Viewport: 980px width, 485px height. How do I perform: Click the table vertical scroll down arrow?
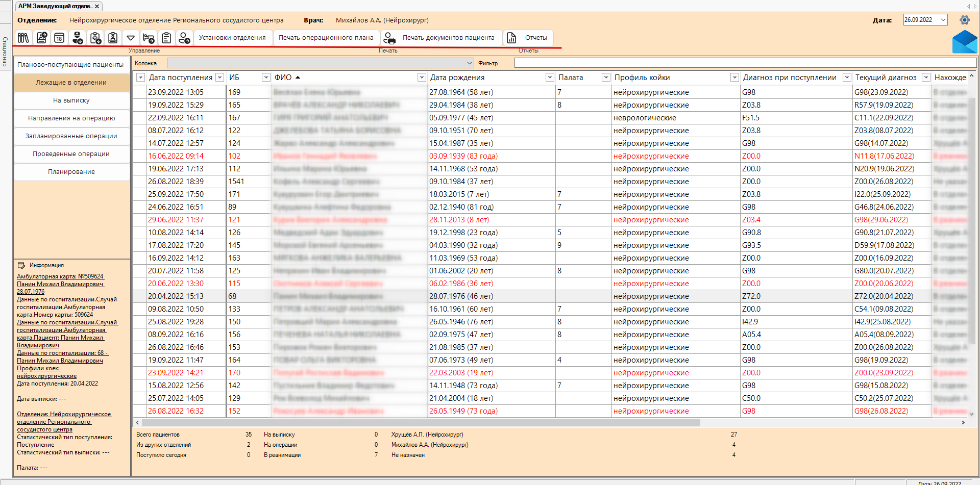[971, 414]
